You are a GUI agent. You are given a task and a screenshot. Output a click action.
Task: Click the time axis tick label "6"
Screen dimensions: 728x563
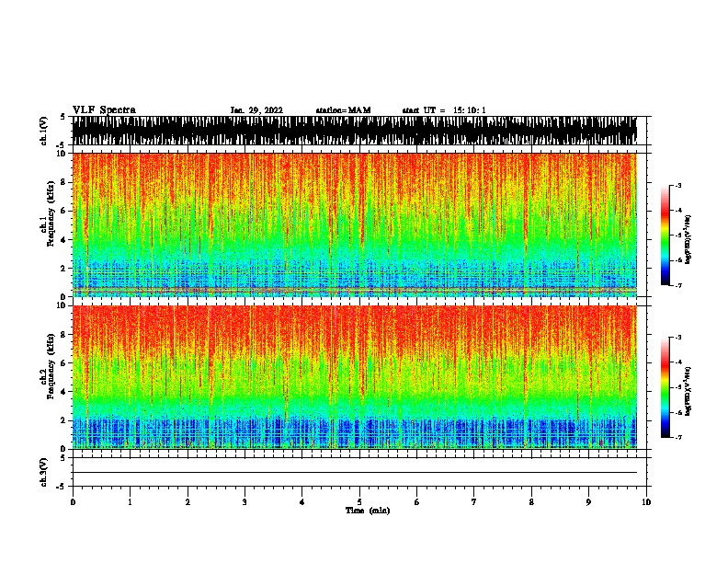417,502
